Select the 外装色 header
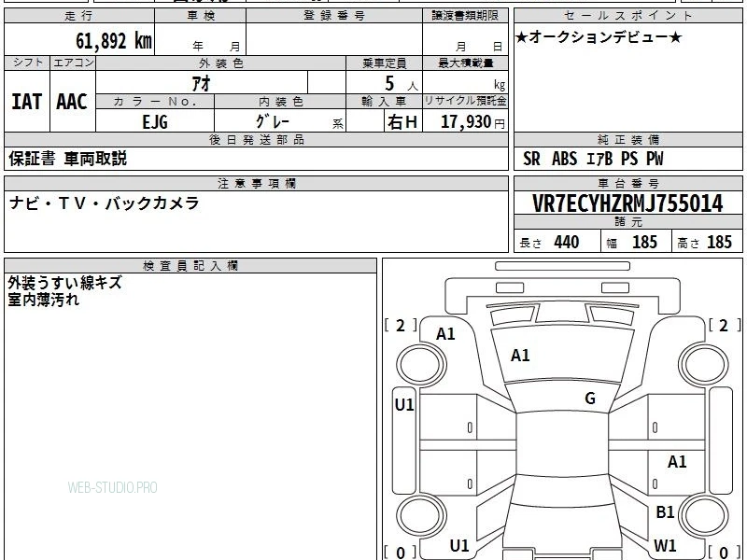The height and width of the screenshot is (560, 747). point(220,63)
